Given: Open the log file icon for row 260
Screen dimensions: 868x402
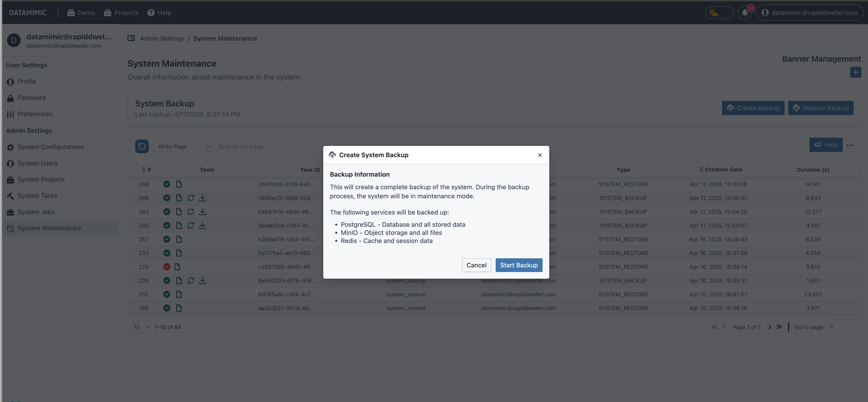Looking at the screenshot, I should click(x=179, y=226).
